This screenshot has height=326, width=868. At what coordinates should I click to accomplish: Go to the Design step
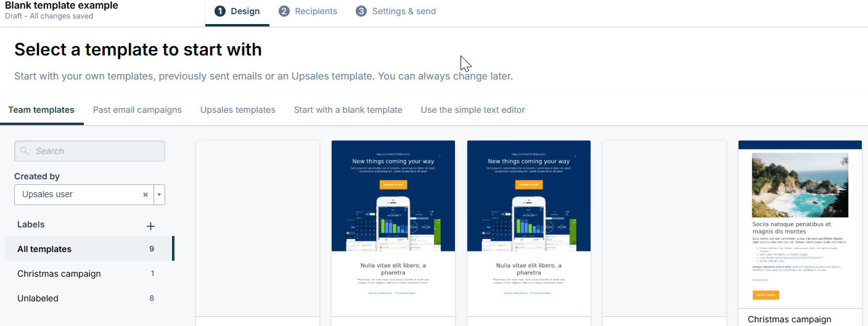(237, 11)
